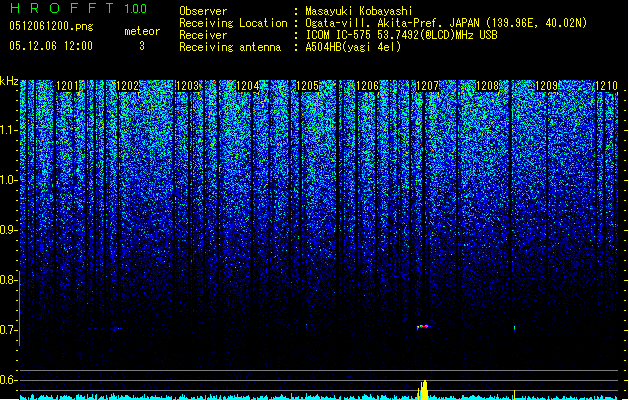Click the 1.0 frequency axis label
629x400 pixels.
[8, 180]
